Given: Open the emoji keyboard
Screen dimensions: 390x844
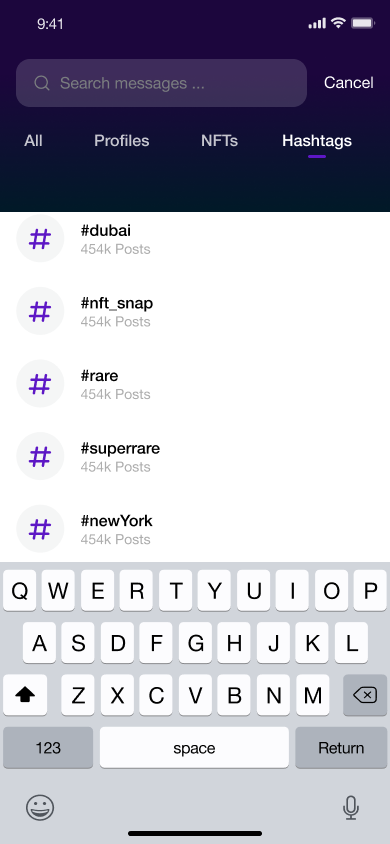Looking at the screenshot, I should (40, 807).
